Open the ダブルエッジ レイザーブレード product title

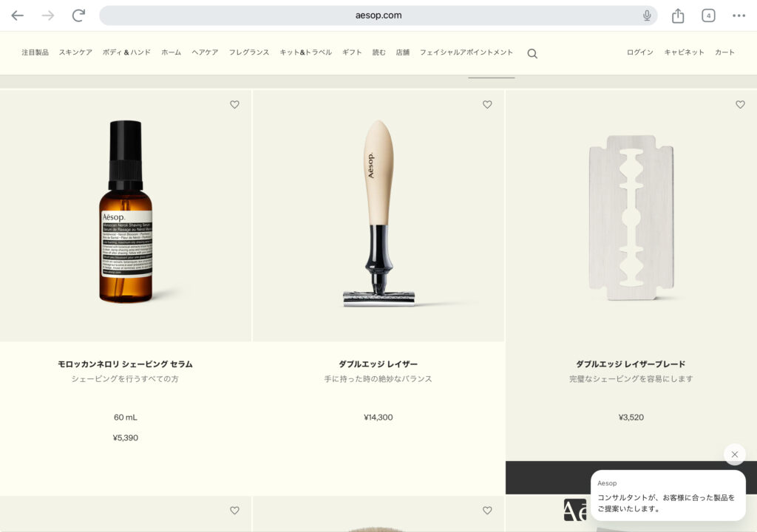631,364
